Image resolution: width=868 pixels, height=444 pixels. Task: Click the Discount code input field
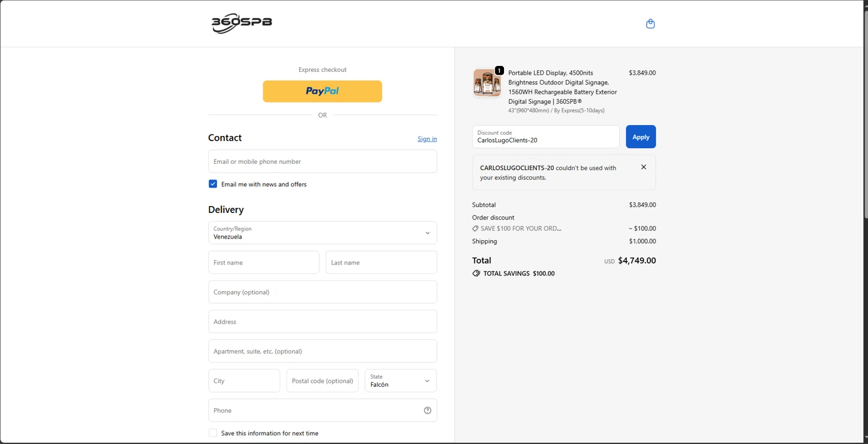(x=546, y=137)
